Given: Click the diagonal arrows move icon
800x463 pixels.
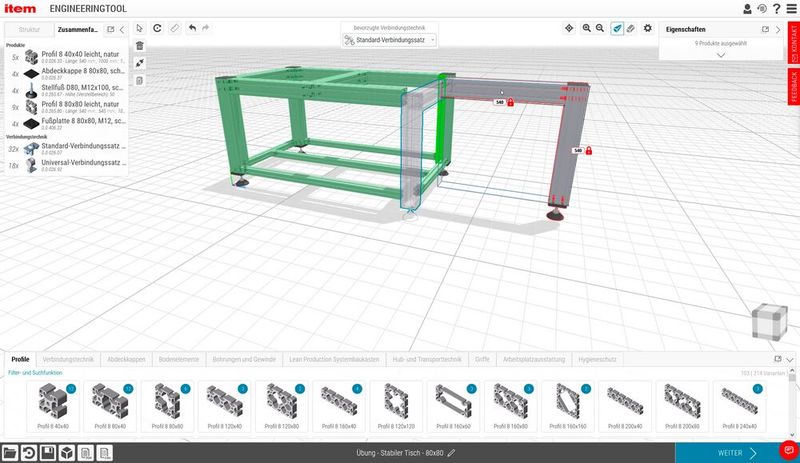Looking at the screenshot, I should click(x=140, y=63).
